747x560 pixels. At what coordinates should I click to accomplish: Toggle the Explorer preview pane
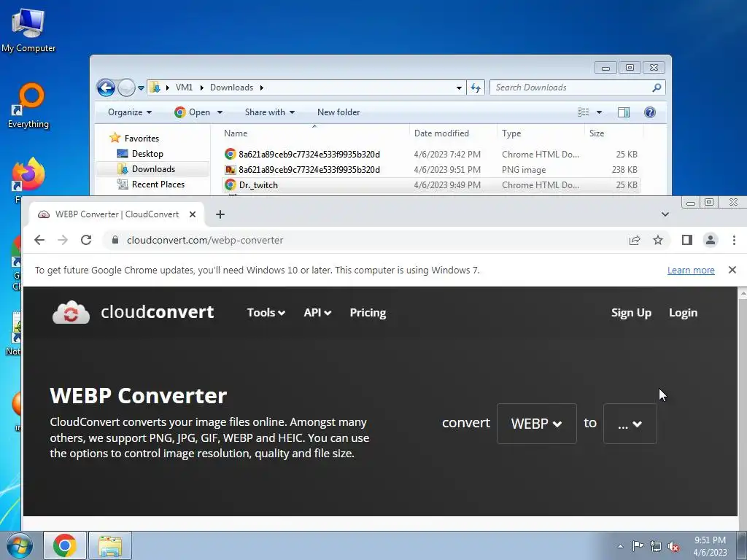pos(624,112)
